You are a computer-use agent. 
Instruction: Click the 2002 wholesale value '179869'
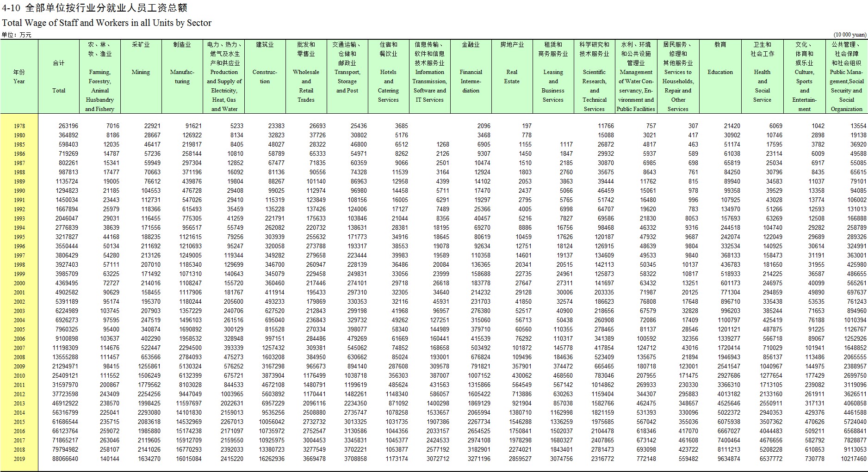click(316, 301)
